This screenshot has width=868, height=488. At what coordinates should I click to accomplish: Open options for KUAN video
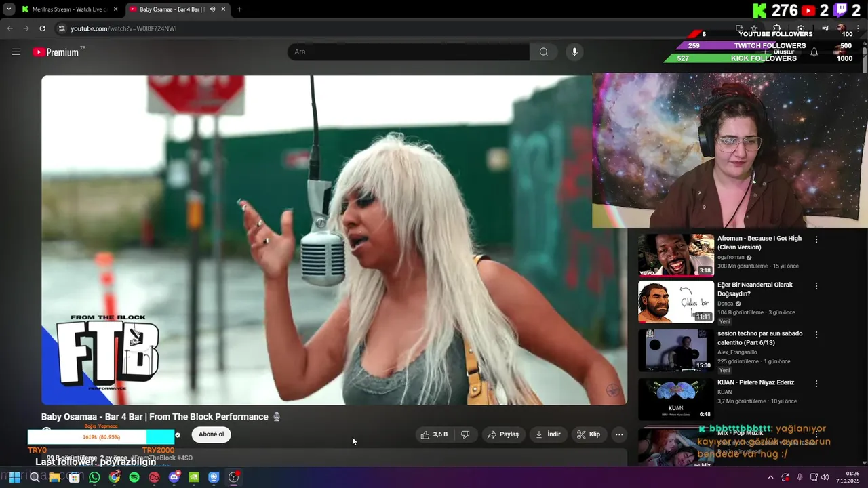tap(816, 384)
